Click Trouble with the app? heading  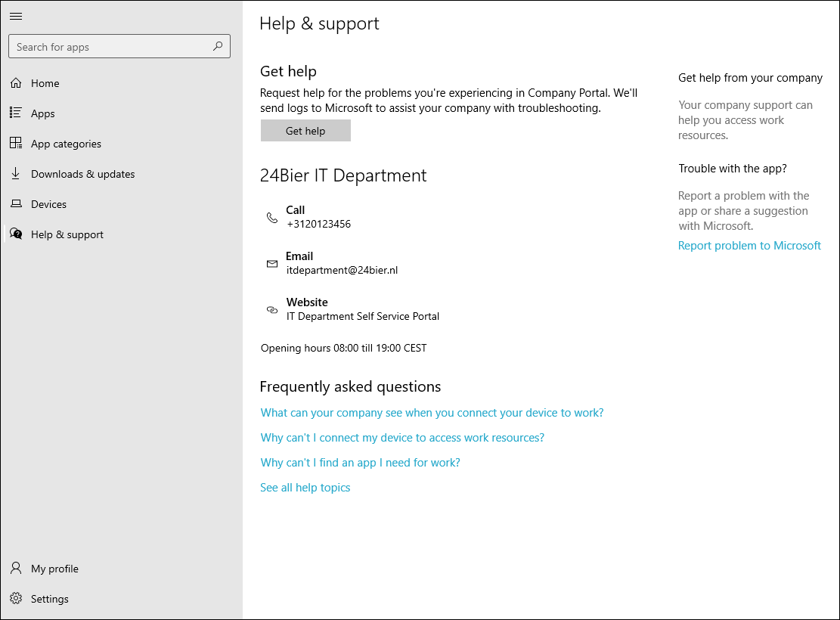pyautogui.click(x=733, y=169)
